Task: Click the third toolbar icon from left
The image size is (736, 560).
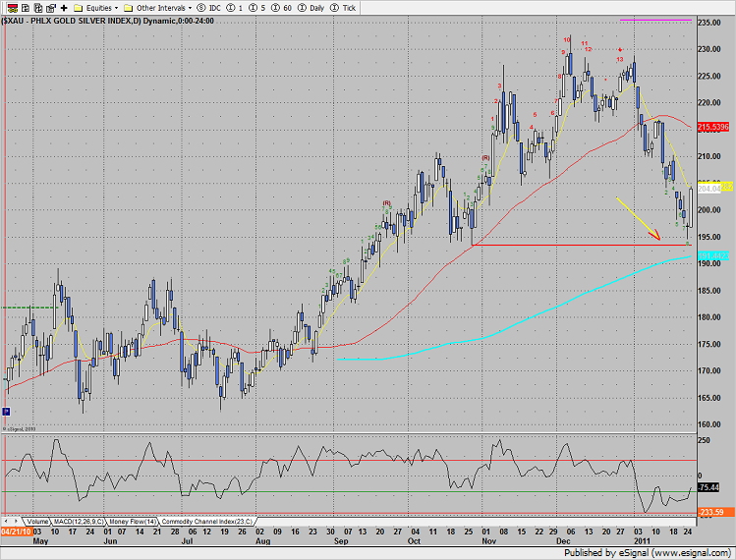Action: click(36, 7)
